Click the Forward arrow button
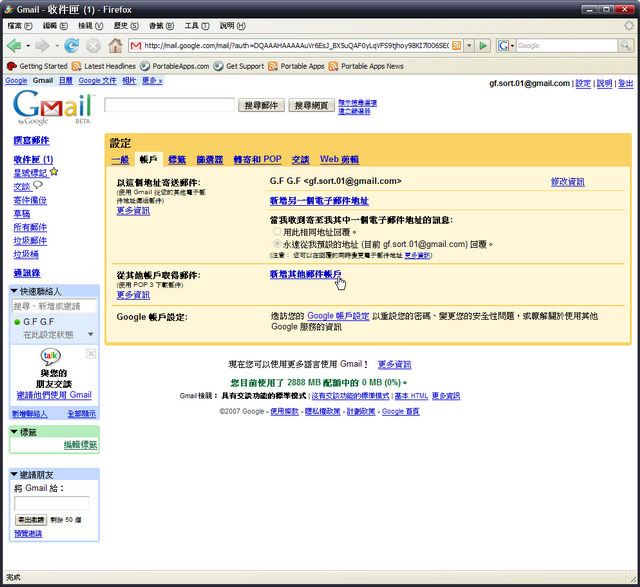 pos(42,45)
